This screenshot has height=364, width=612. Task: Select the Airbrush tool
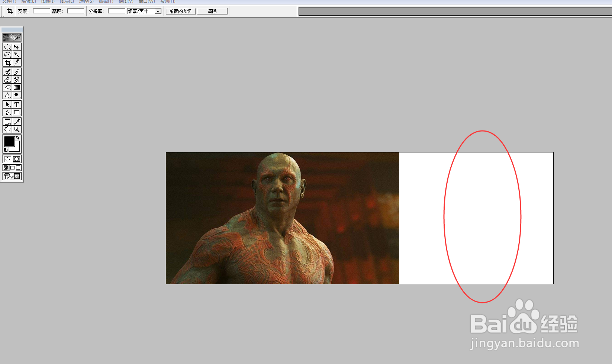(7, 72)
